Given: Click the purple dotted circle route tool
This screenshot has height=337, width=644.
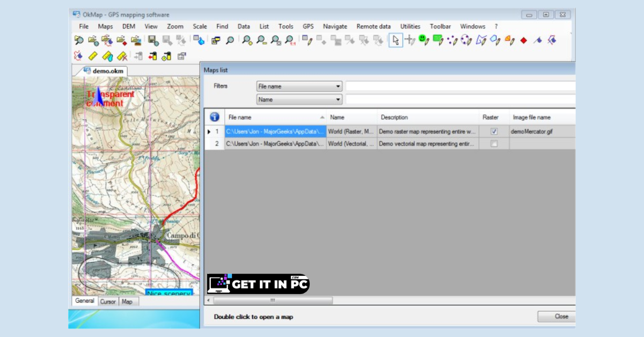Looking at the screenshot, I should click(x=466, y=40).
